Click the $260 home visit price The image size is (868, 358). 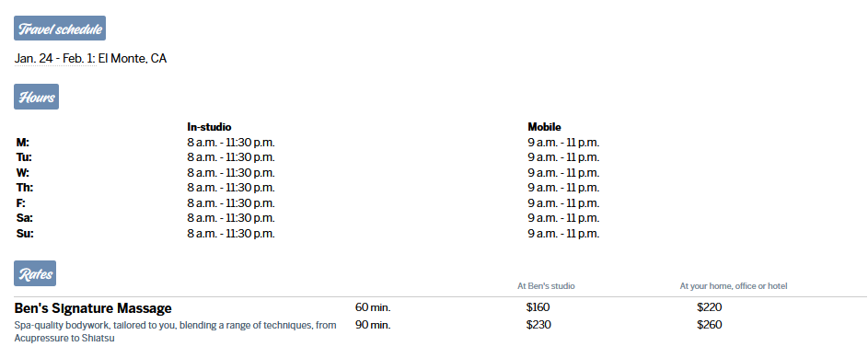pos(709,325)
